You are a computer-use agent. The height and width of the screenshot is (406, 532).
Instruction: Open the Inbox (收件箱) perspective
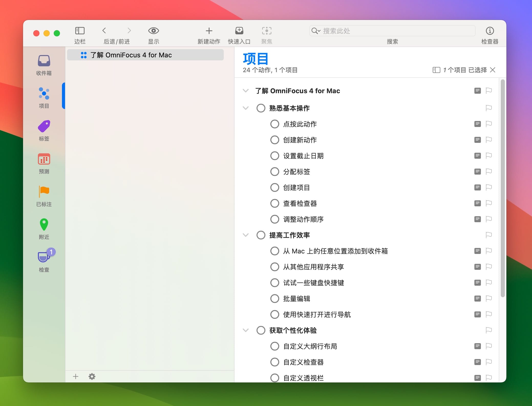pos(44,61)
